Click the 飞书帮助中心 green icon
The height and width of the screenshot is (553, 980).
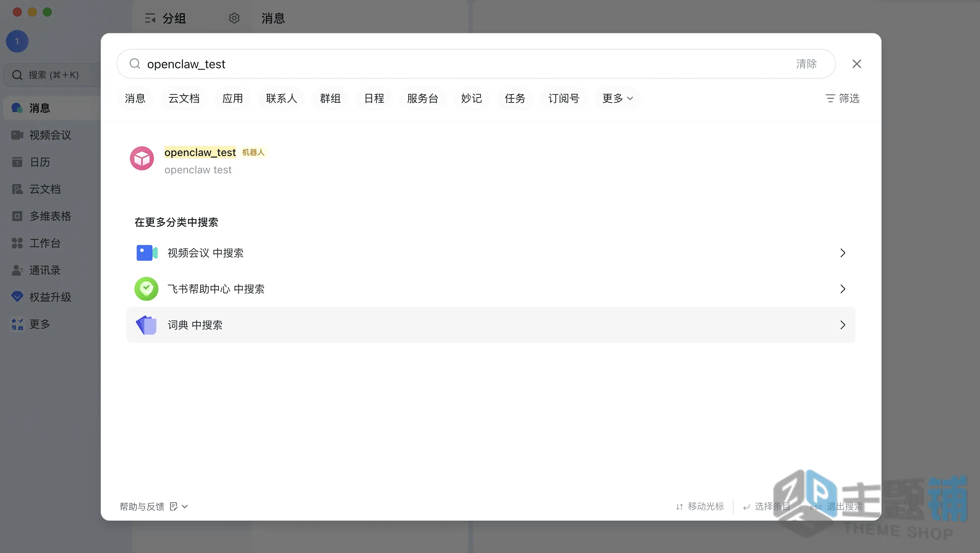click(x=146, y=289)
